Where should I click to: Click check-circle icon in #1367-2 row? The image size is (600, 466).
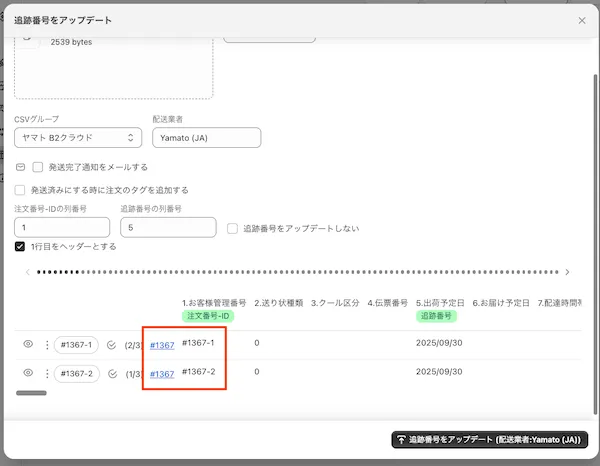pyautogui.click(x=111, y=373)
